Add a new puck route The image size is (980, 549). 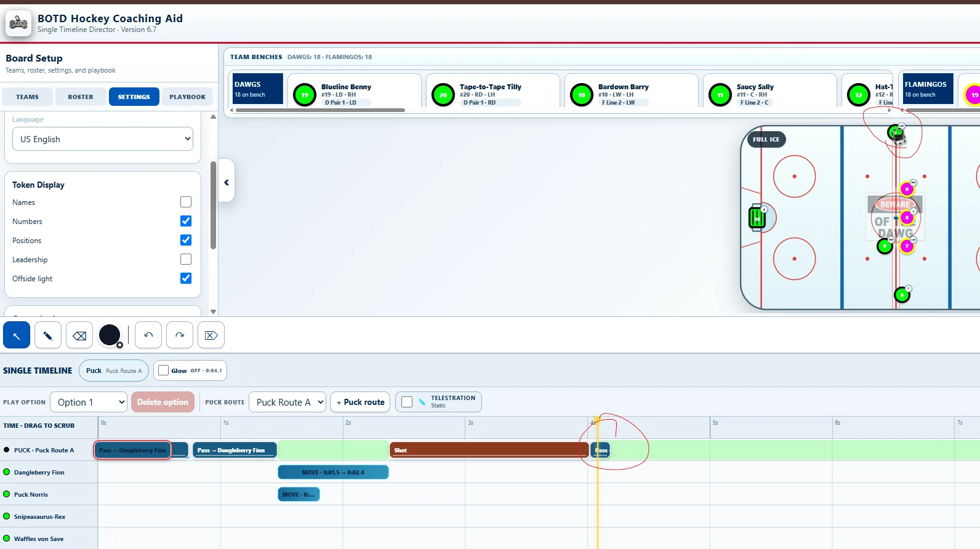coord(360,402)
